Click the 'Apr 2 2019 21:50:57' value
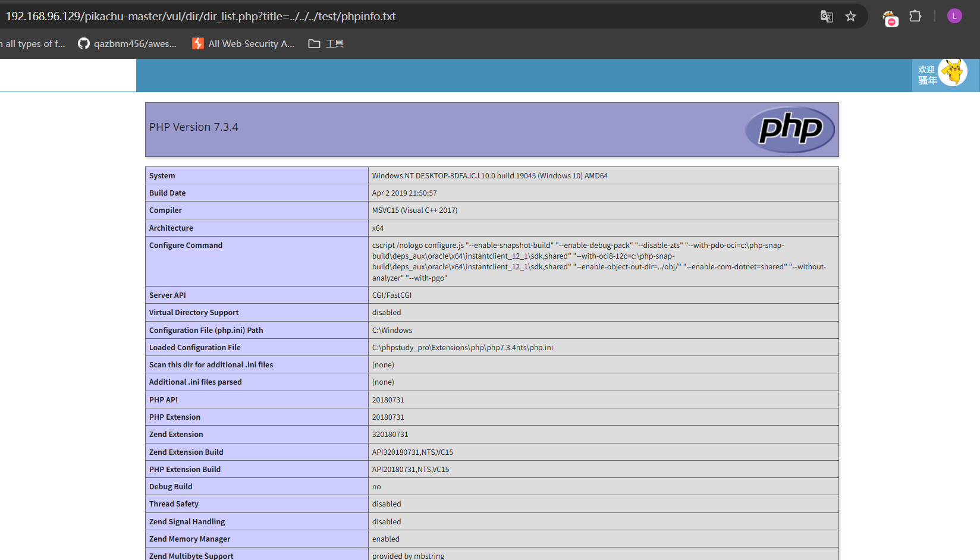980x560 pixels. click(404, 193)
